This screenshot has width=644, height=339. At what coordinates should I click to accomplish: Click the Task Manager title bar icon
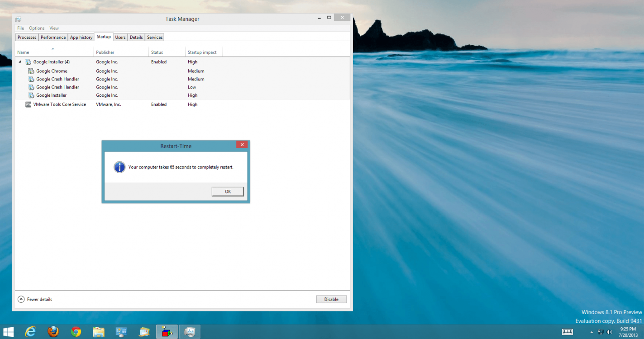click(18, 19)
